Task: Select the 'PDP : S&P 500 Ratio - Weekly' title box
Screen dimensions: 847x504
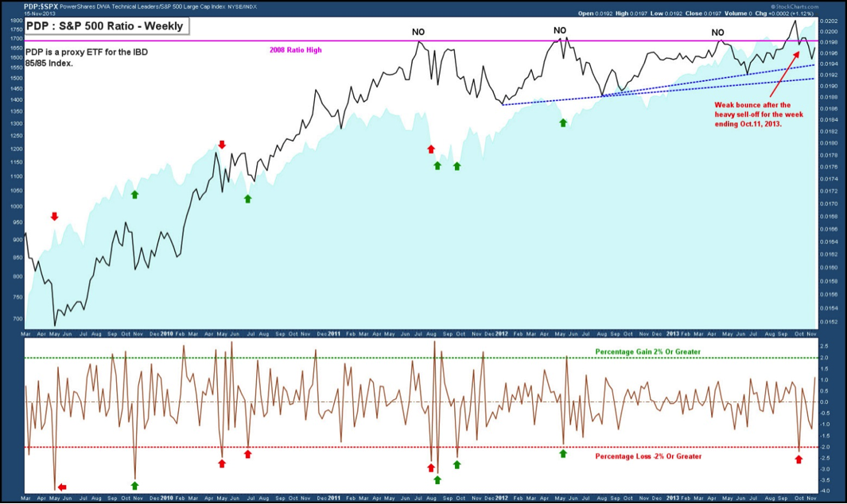Action: coord(107,26)
